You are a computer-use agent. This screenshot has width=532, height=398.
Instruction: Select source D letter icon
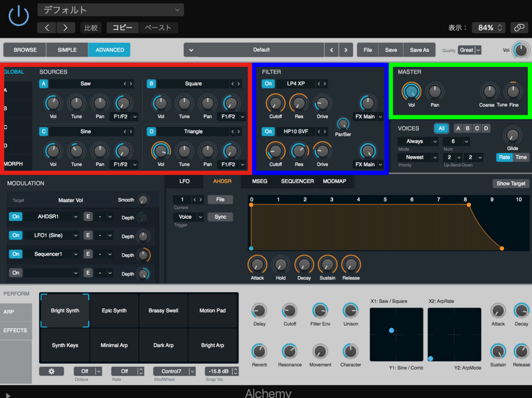pos(151,131)
